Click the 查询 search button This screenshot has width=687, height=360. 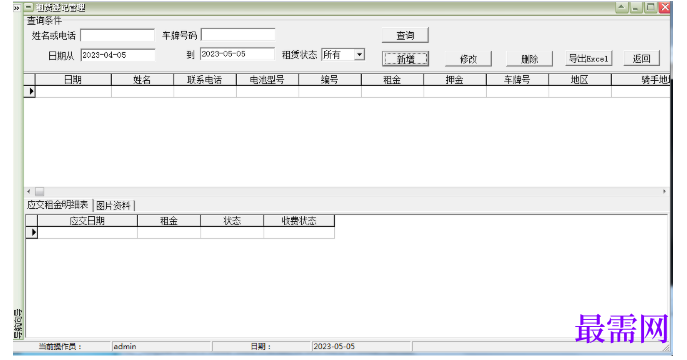point(405,35)
